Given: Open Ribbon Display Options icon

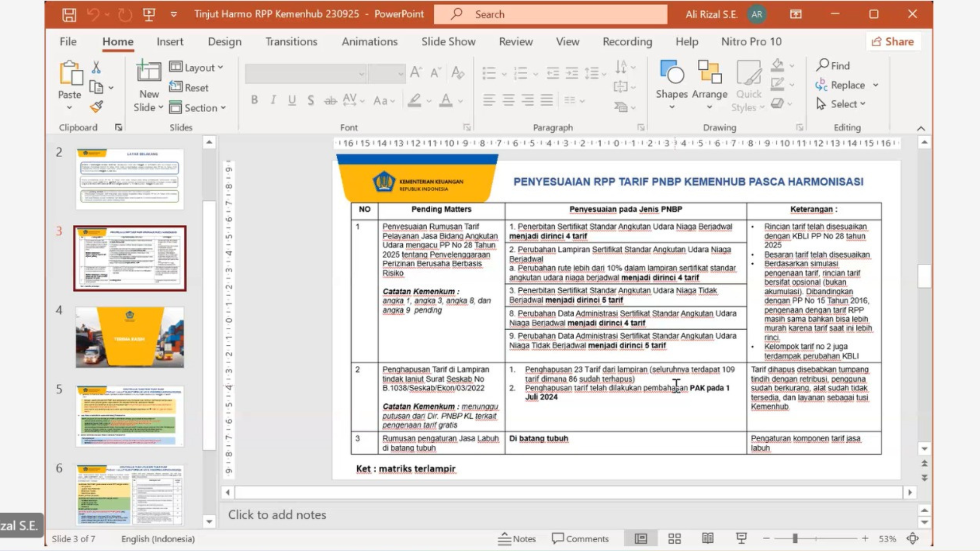Looking at the screenshot, I should click(796, 14).
